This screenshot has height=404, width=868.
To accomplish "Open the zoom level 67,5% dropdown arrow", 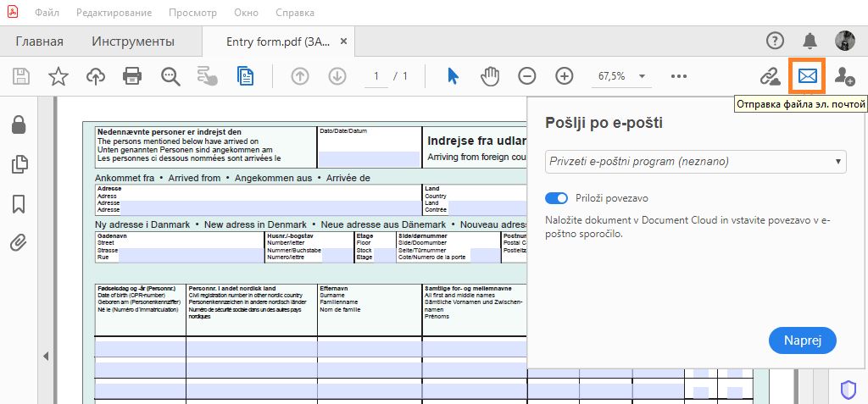I will (x=642, y=76).
